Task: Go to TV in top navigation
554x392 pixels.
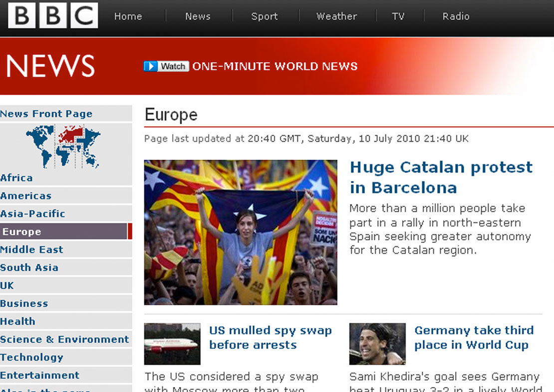Action: point(398,16)
